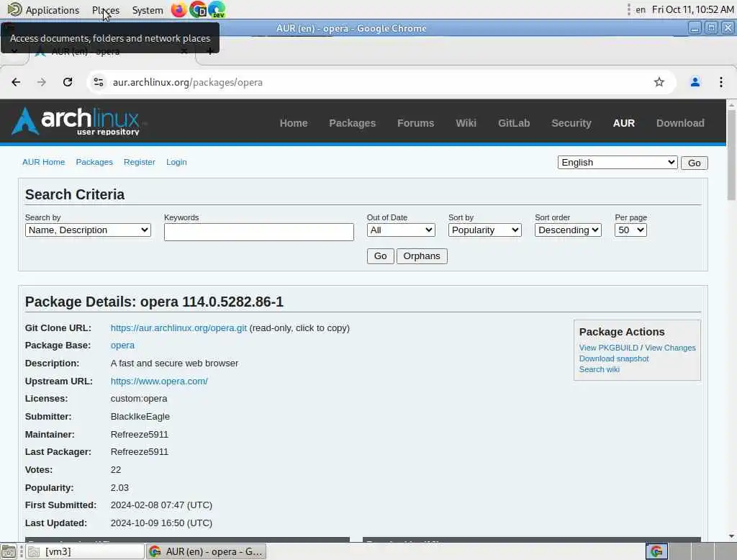Open site information icon in address bar
The height and width of the screenshot is (560, 737).
click(x=98, y=82)
